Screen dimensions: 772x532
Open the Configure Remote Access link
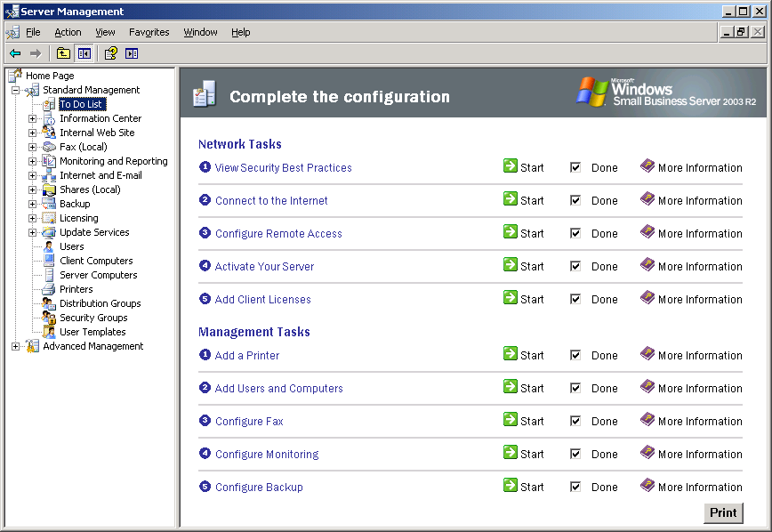click(x=278, y=233)
